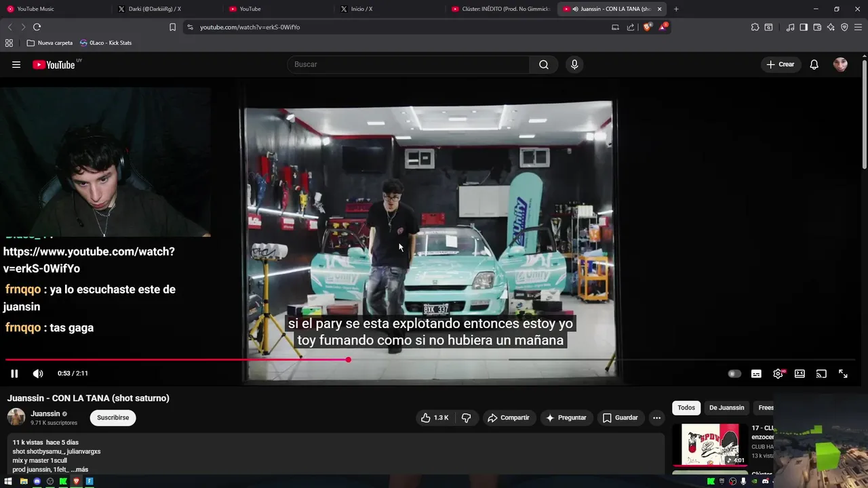The image size is (868, 488).
Task: Open YouTube notifications bell
Action: point(814,64)
